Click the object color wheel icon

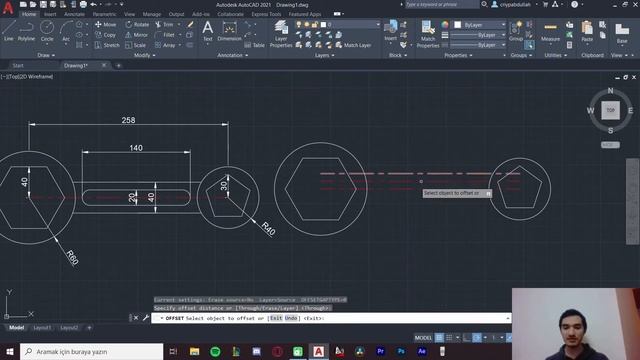(445, 25)
